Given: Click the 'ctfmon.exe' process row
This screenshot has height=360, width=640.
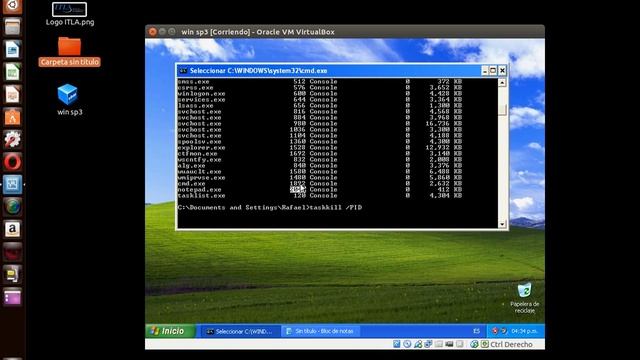Looking at the screenshot, I should pos(320,153).
